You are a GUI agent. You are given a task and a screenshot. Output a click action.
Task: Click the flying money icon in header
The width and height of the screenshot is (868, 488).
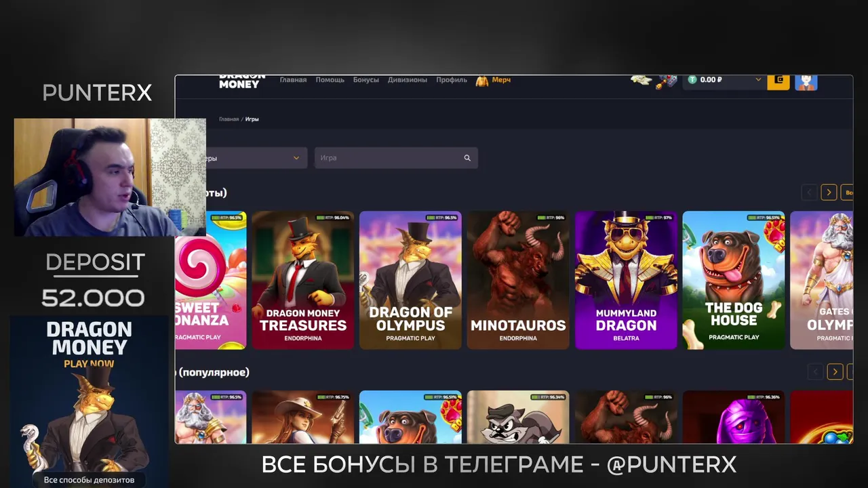[x=642, y=80]
